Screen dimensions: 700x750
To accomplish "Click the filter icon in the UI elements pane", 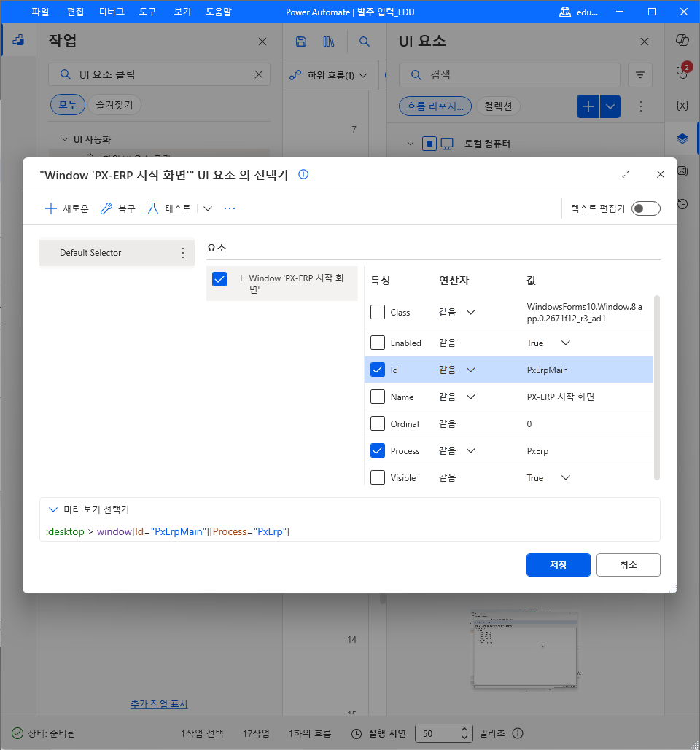I will pyautogui.click(x=639, y=75).
